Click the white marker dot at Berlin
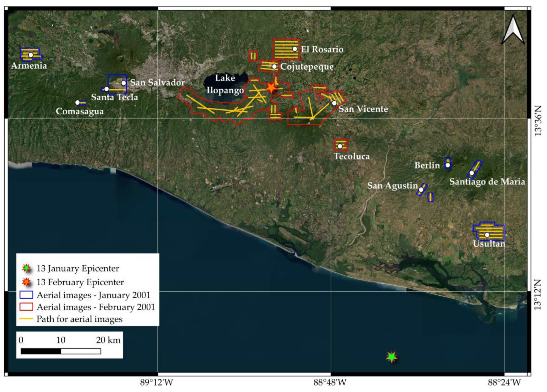 tap(448, 165)
